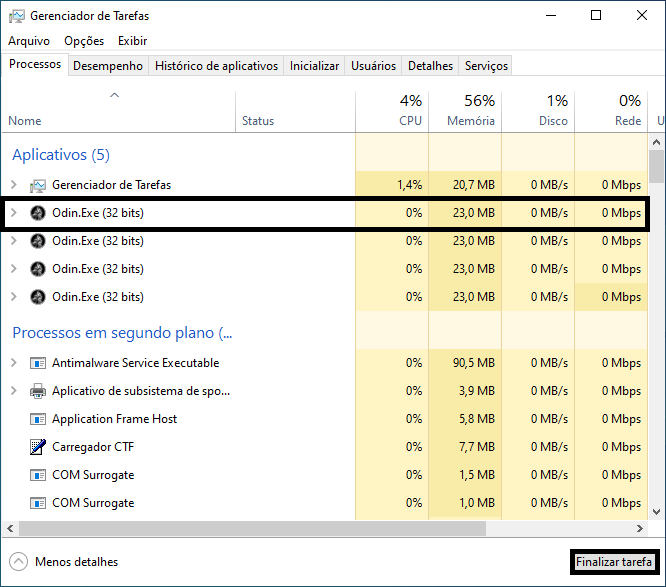This screenshot has height=587, width=666.
Task: Select Processos em segundo plano group header
Action: pos(122,333)
